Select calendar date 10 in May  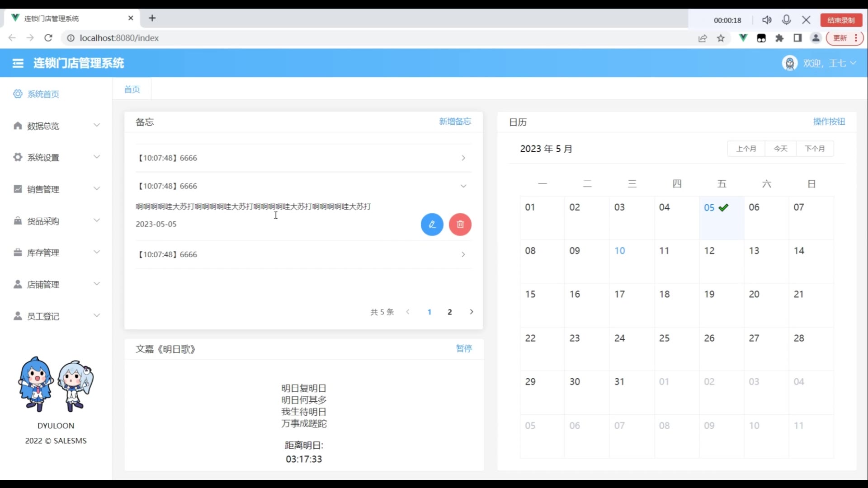(x=632, y=262)
